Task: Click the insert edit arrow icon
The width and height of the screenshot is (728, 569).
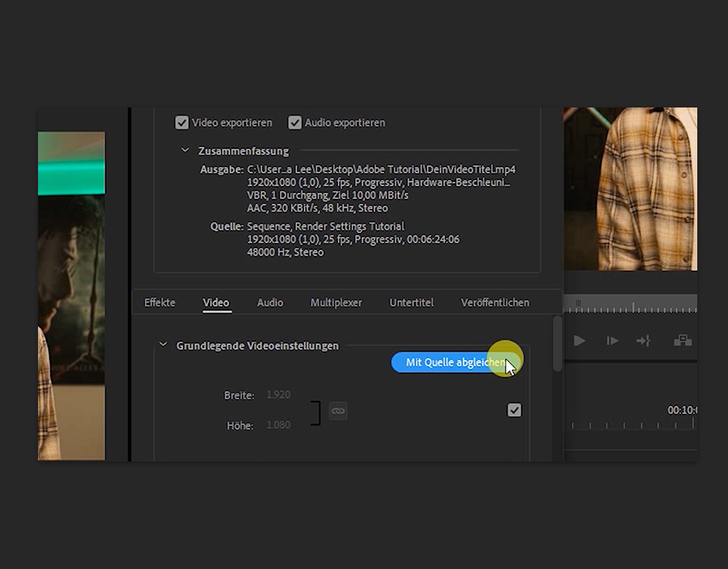Action: click(x=643, y=341)
